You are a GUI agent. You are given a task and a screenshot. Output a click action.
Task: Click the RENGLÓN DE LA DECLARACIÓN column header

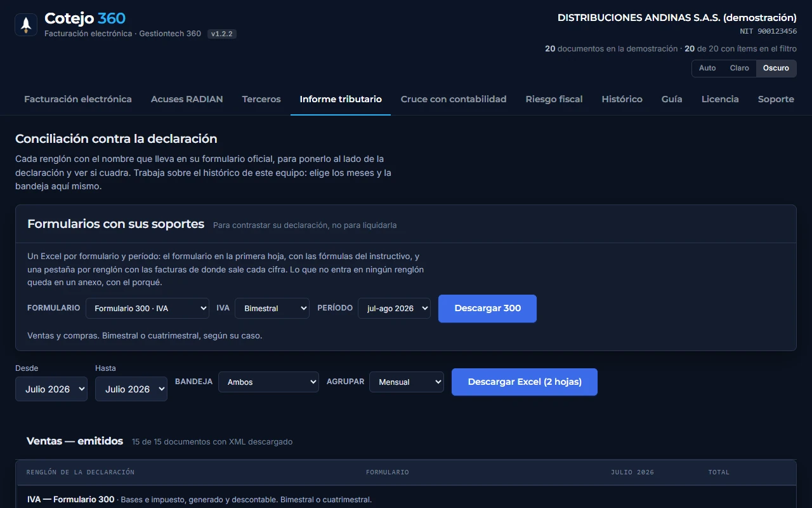(81, 472)
